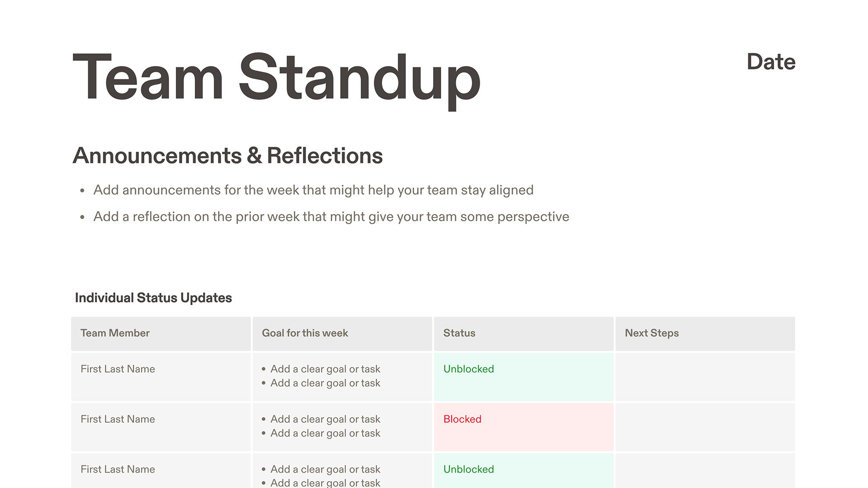The image size is (868, 488).
Task: Click the 'Next Steps' column header
Action: pyautogui.click(x=652, y=333)
